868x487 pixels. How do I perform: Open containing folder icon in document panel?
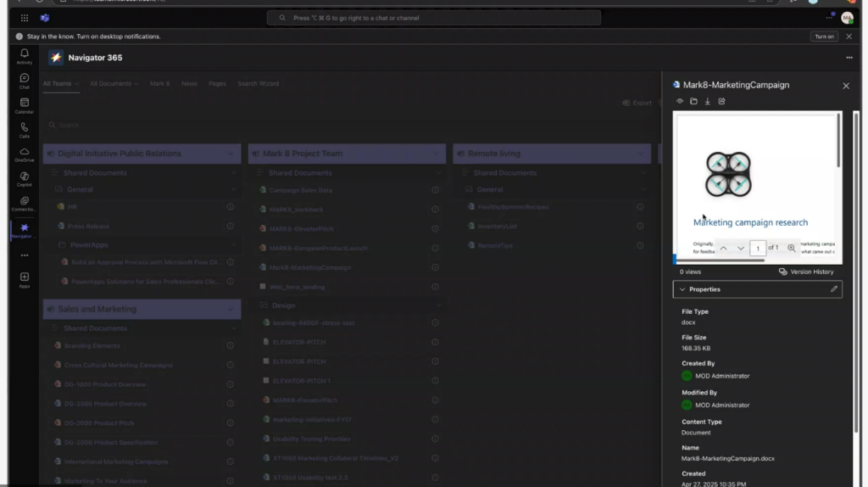[693, 102]
